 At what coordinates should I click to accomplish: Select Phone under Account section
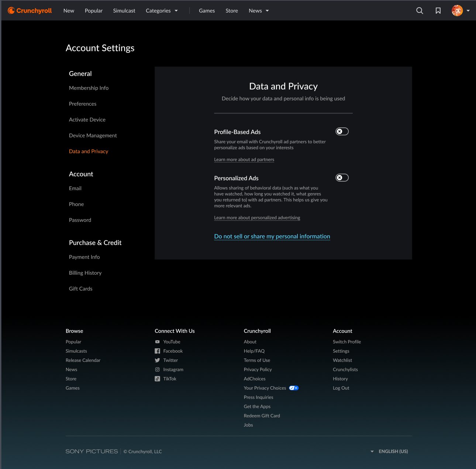(76, 204)
